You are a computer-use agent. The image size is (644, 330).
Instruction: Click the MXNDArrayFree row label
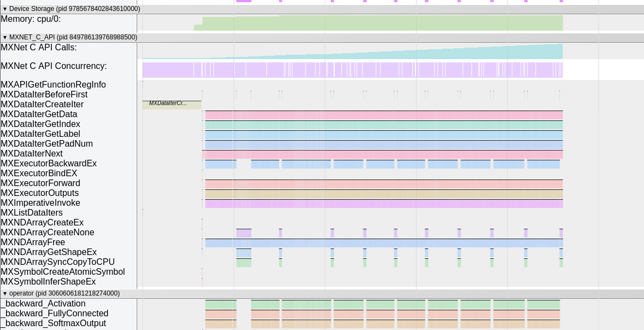coord(33,242)
